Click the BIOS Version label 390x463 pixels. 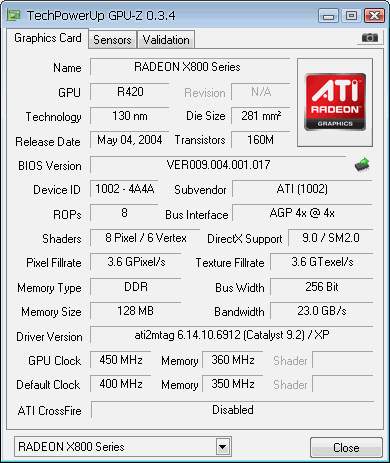[50, 166]
